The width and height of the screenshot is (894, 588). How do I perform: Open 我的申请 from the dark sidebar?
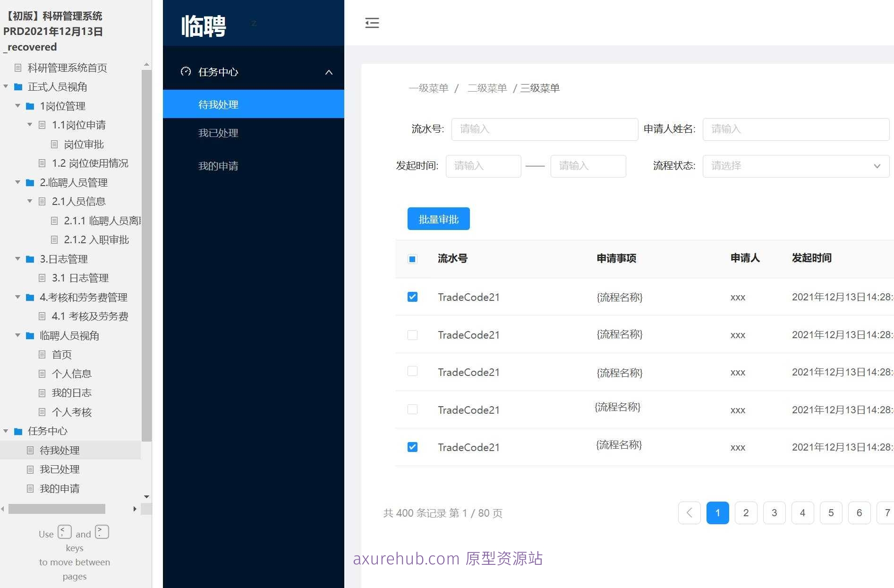[218, 166]
